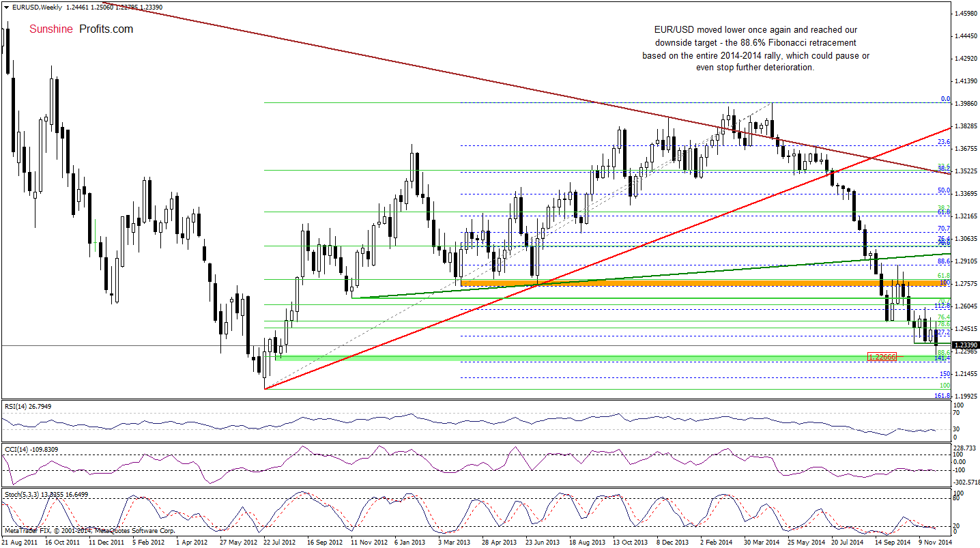Click the current price marker 1.23390 on axis
Image resolution: width=980 pixels, height=548 pixels.
click(x=966, y=345)
